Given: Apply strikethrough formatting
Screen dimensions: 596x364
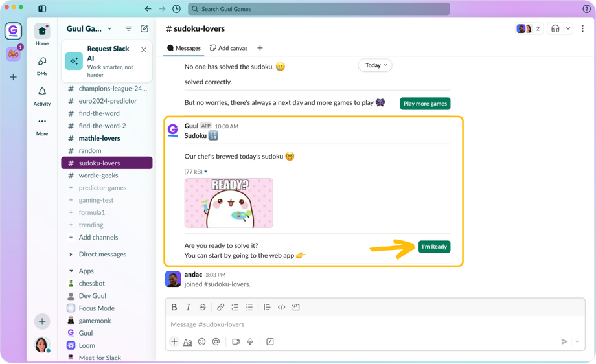Looking at the screenshot, I should (203, 308).
